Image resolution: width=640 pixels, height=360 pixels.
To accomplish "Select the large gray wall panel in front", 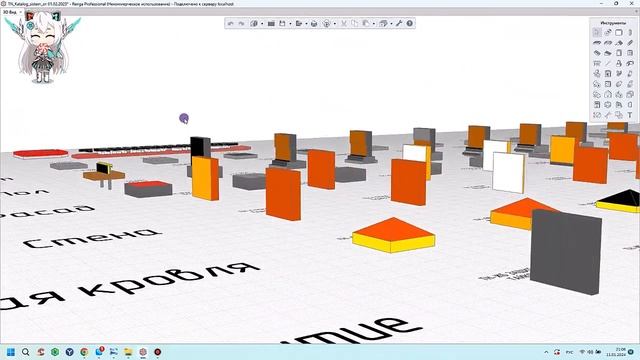I will pos(566,251).
